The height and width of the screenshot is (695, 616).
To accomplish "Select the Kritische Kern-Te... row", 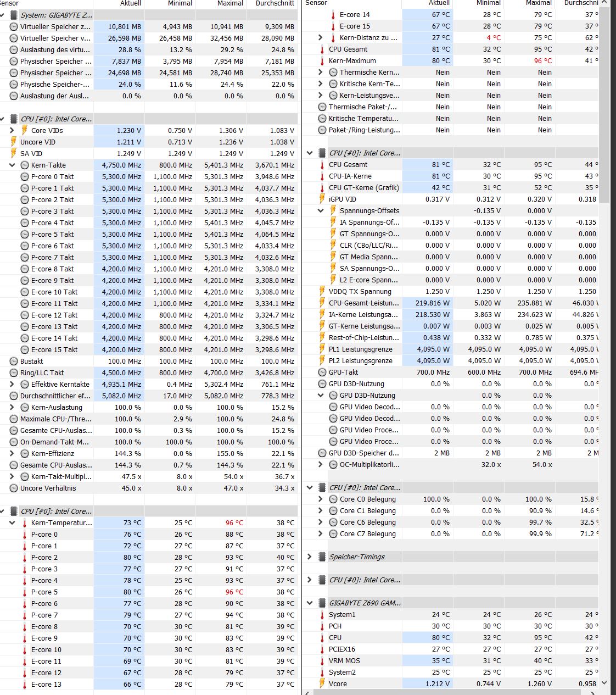I will point(451,84).
